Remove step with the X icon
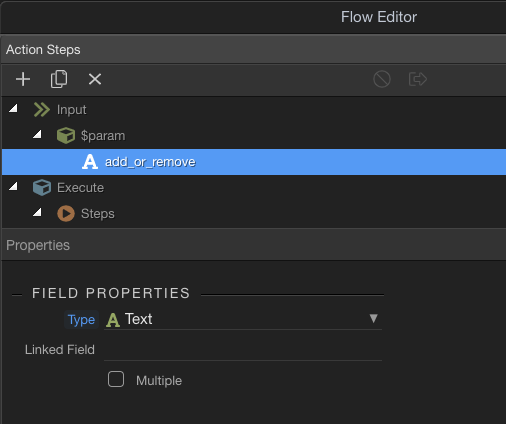 tap(95, 79)
